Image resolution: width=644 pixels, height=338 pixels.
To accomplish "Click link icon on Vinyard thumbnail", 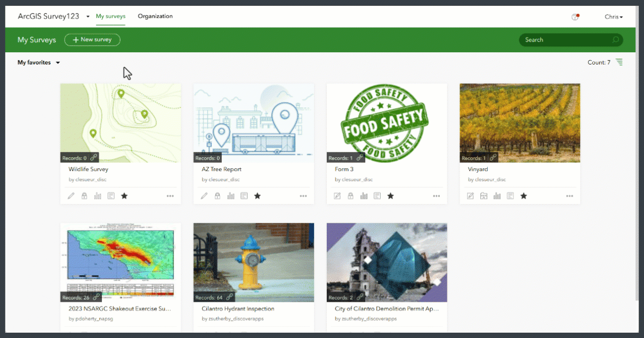I will point(494,158).
